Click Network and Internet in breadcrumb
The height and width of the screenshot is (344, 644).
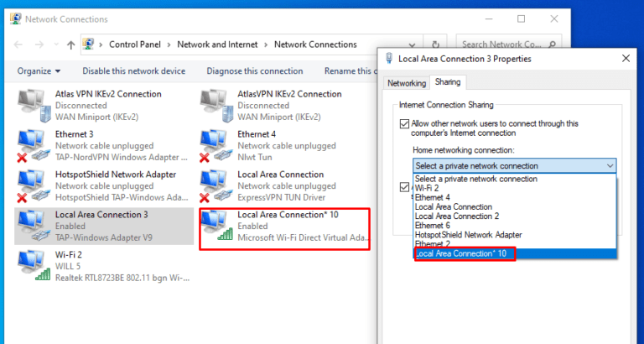point(217,44)
